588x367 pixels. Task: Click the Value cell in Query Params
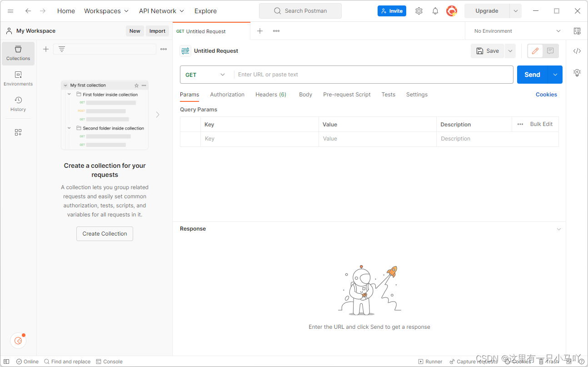coord(378,139)
